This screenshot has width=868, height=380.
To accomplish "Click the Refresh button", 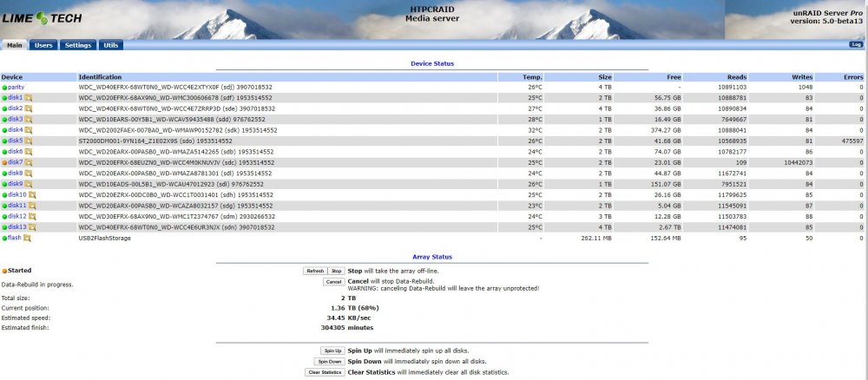I will coord(315,271).
